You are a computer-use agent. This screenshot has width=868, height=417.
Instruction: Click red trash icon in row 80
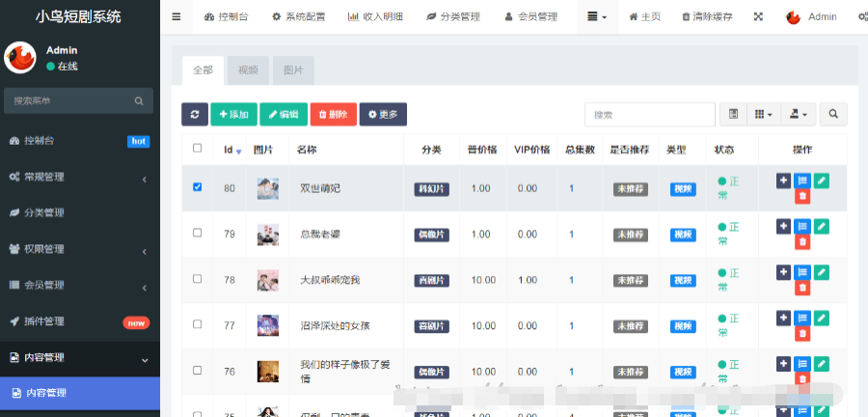(x=802, y=197)
